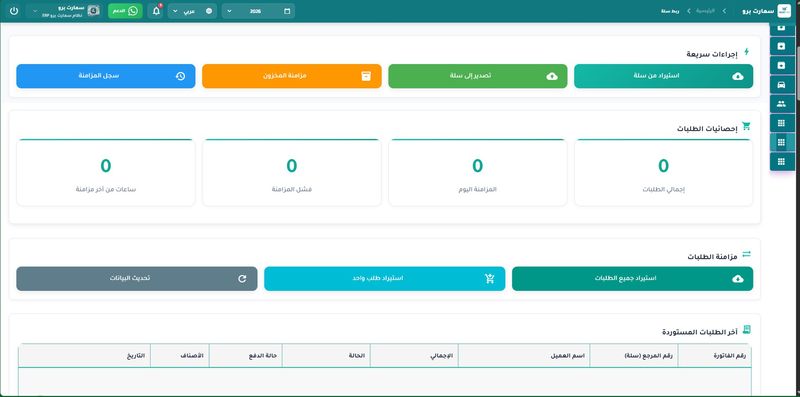Screen dimensions: 800x397
Task: Open the grid icon just below people icon
Action: (x=781, y=123)
